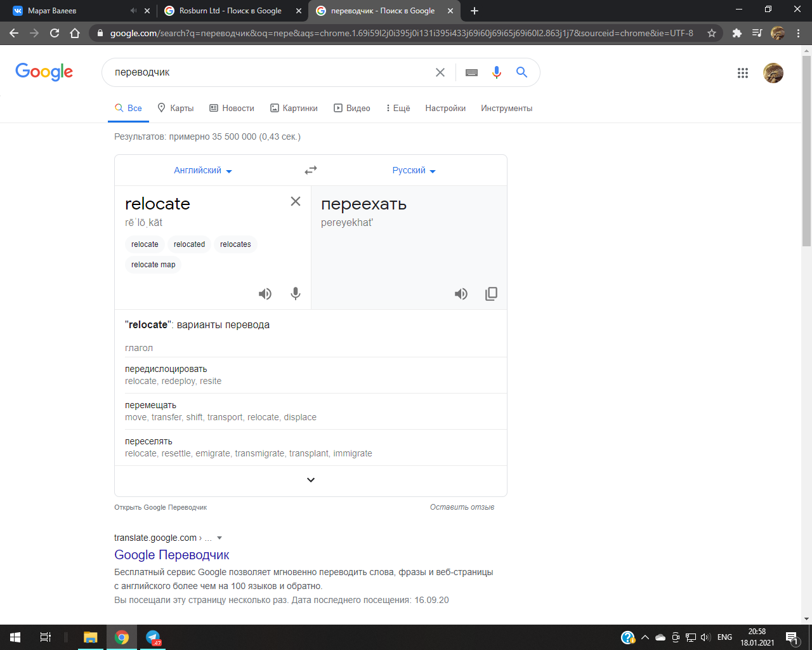Open the translate.google.com result options arrow
812x650 pixels.
click(x=219, y=538)
